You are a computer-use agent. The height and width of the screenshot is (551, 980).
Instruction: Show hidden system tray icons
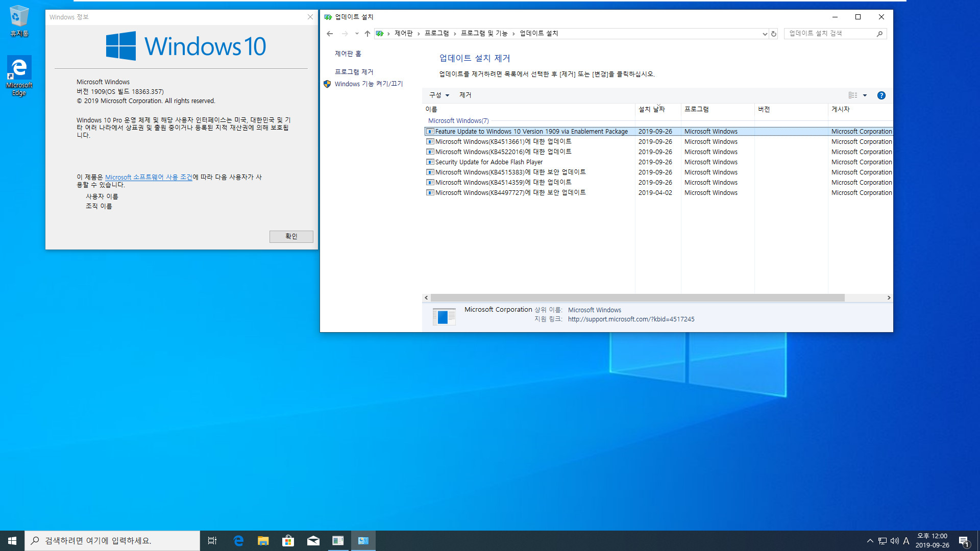pos(870,541)
